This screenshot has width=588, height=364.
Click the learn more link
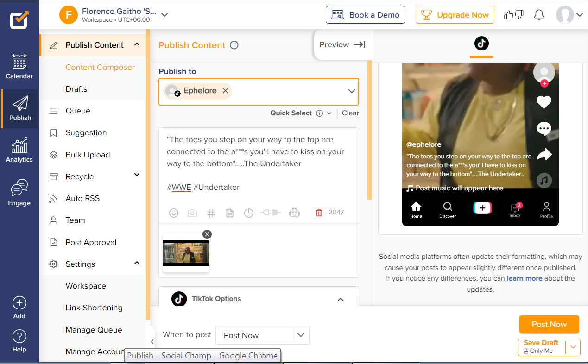click(x=525, y=278)
